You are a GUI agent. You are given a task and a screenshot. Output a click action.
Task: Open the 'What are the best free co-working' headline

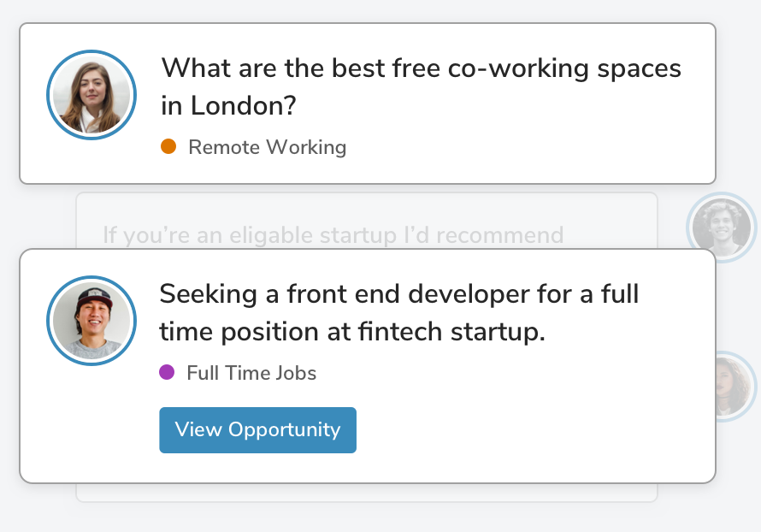coord(422,86)
